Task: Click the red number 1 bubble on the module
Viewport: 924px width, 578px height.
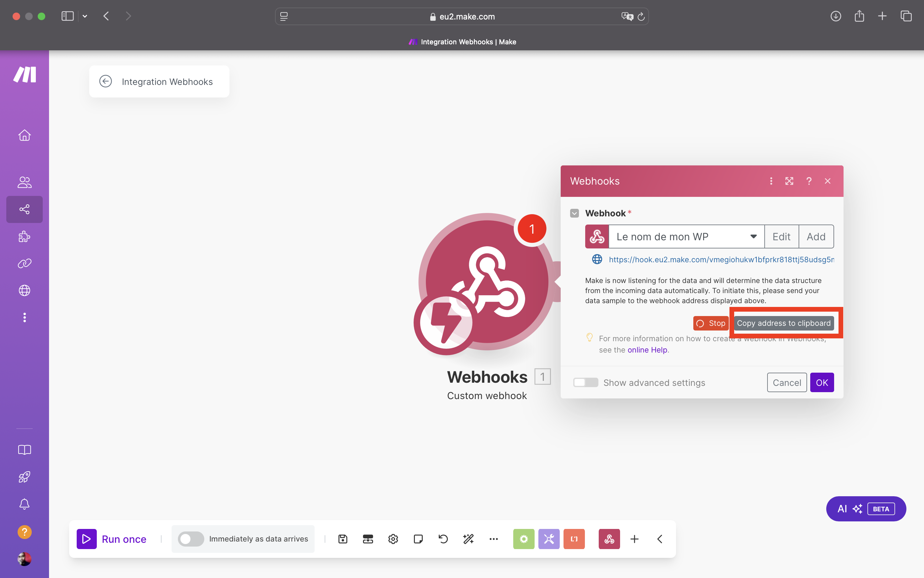Action: point(532,229)
